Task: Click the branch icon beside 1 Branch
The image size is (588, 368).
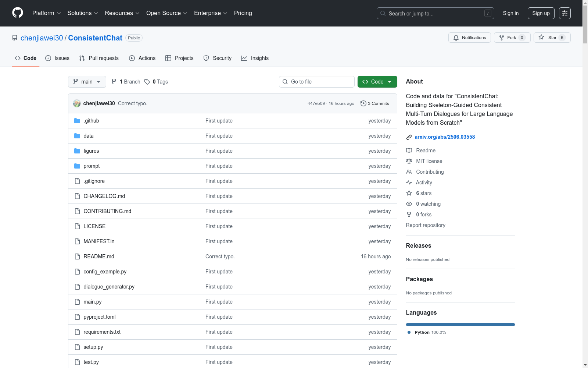Action: tap(114, 82)
